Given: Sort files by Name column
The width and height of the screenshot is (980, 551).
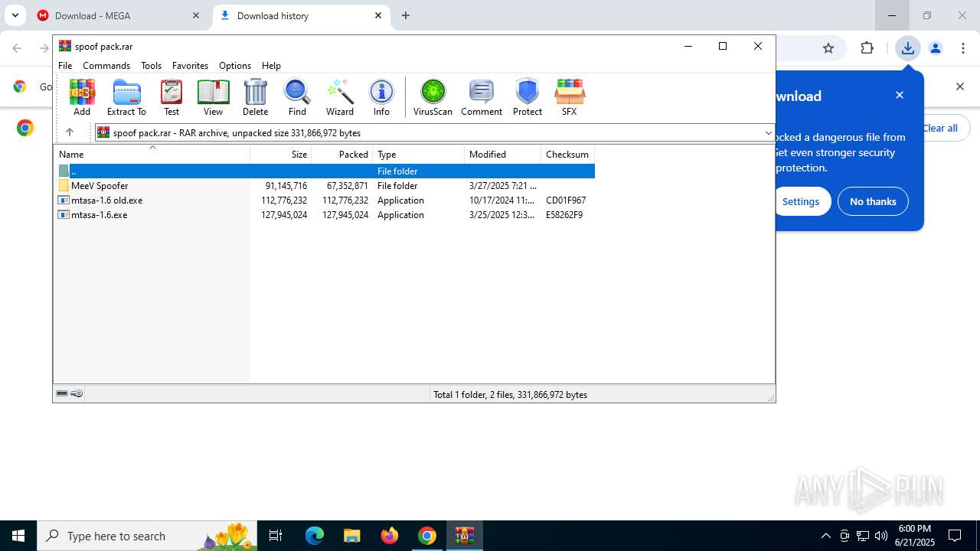Looking at the screenshot, I should click(x=152, y=154).
